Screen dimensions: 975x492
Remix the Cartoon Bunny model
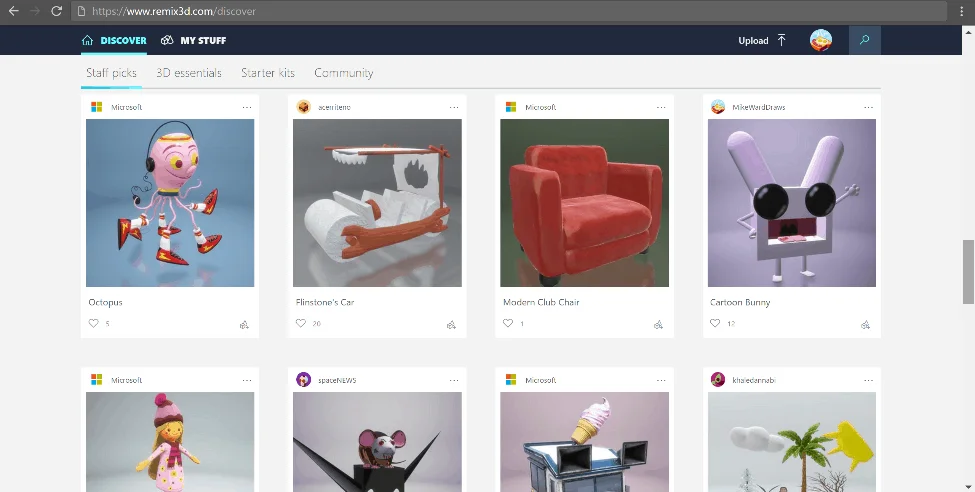coord(866,325)
